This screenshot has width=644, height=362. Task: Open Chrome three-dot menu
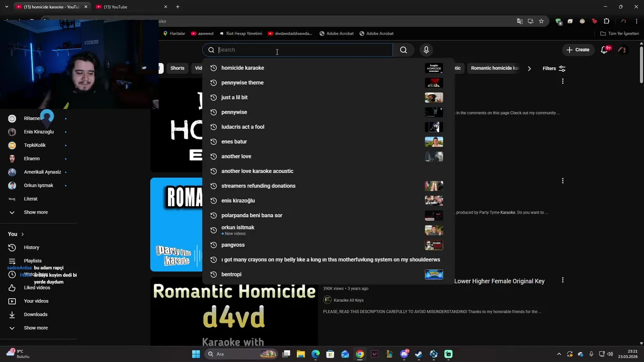[x=637, y=21]
